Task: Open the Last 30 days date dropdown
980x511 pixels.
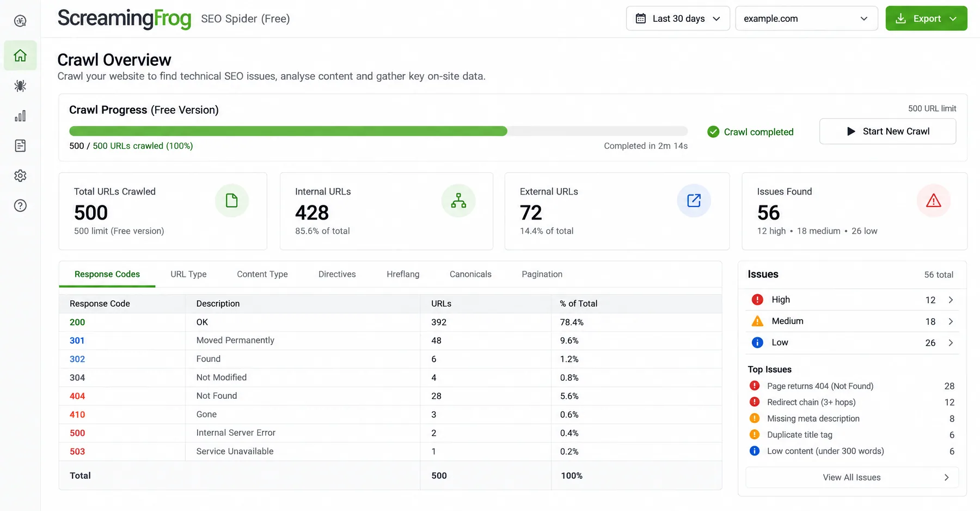Action: coord(678,19)
